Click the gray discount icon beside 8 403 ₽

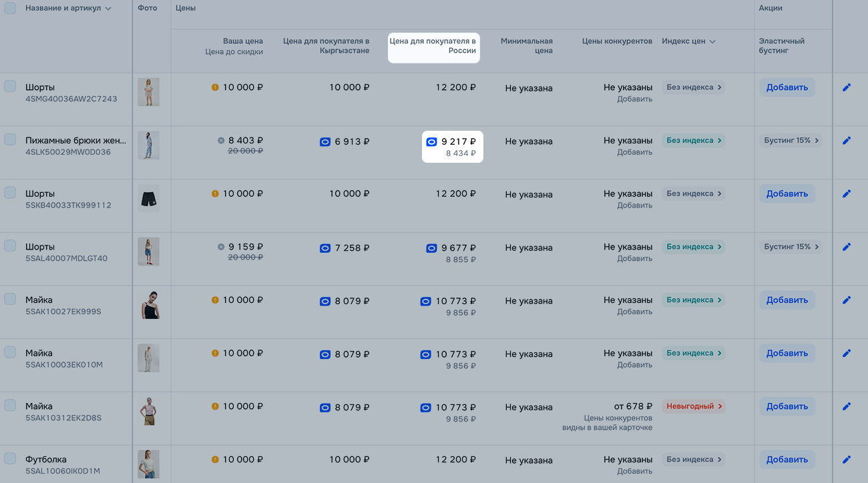click(221, 141)
